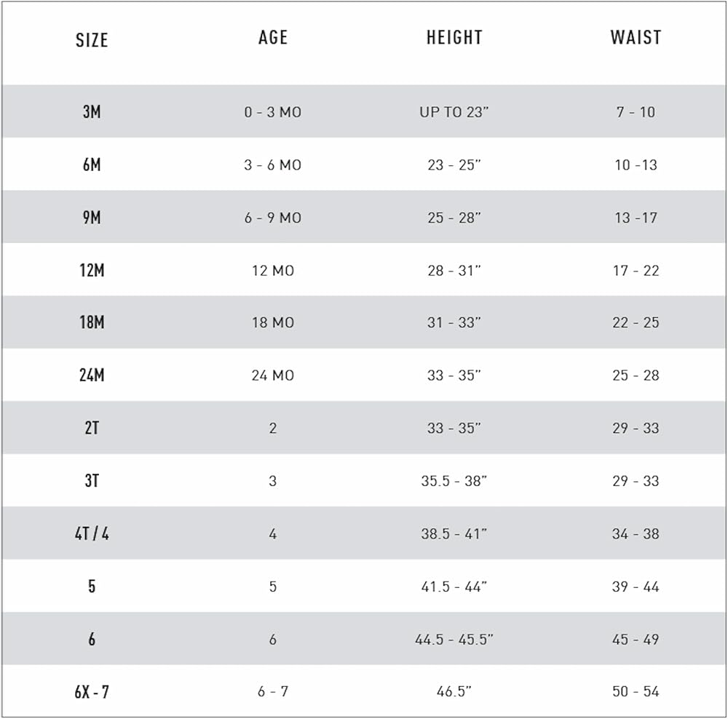
Task: Click the 6 - 9 MO age cell
Action: coord(272,218)
